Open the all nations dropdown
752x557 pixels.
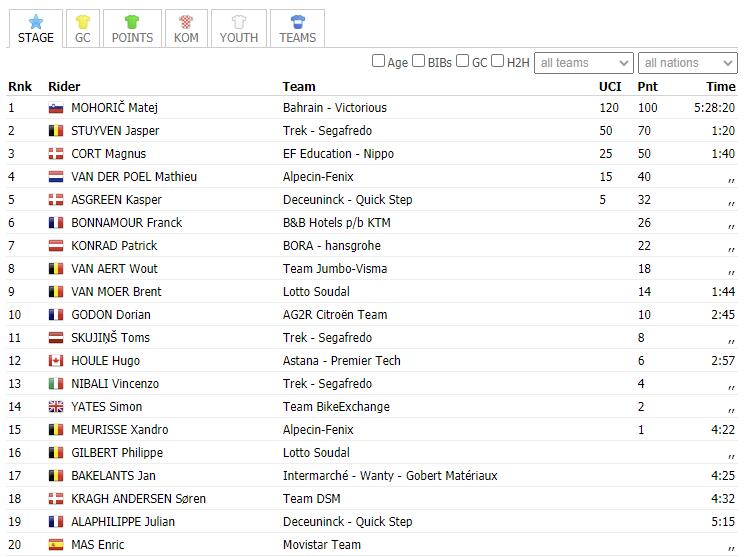[688, 63]
